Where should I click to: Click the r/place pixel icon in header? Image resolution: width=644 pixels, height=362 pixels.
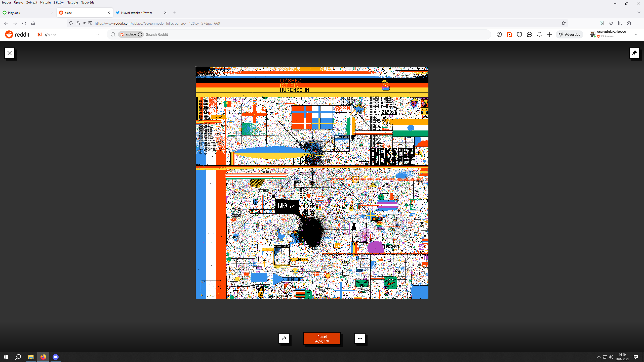coord(509,34)
